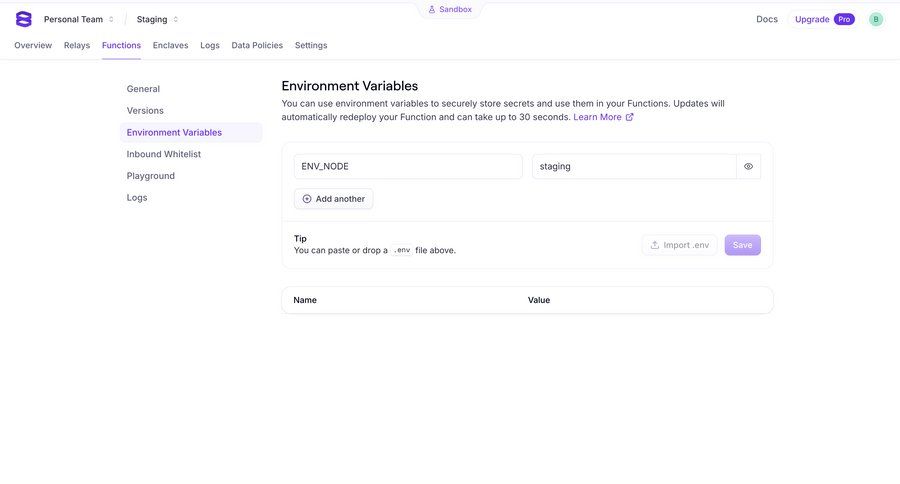Open the Docs link
The image size is (900, 484).
point(767,19)
